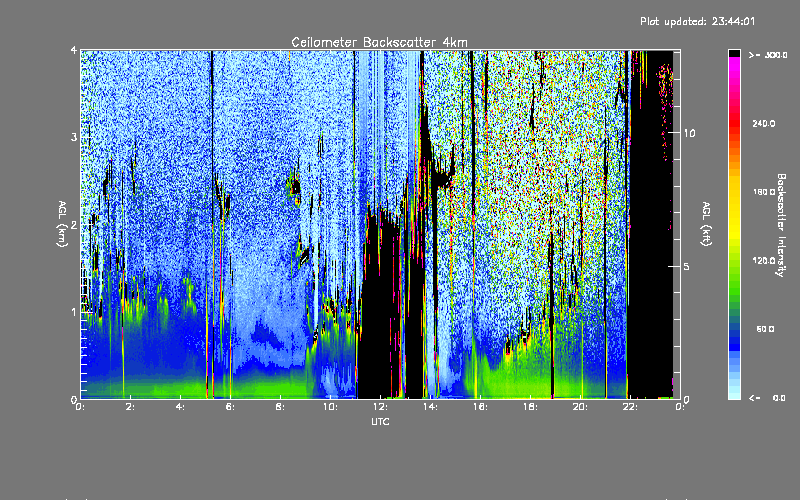Click the '3' tick on the km axis
800x500 pixels.
tap(74, 137)
